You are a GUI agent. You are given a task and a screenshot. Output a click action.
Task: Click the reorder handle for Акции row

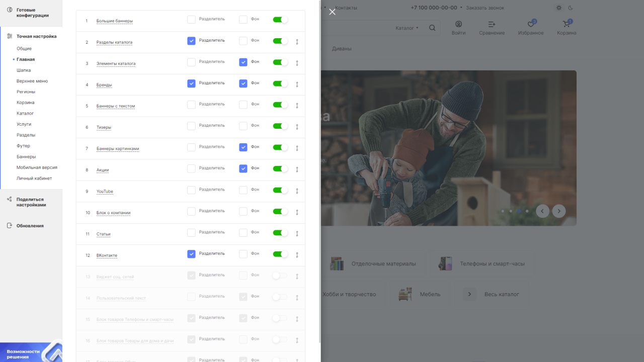pyautogui.click(x=297, y=169)
